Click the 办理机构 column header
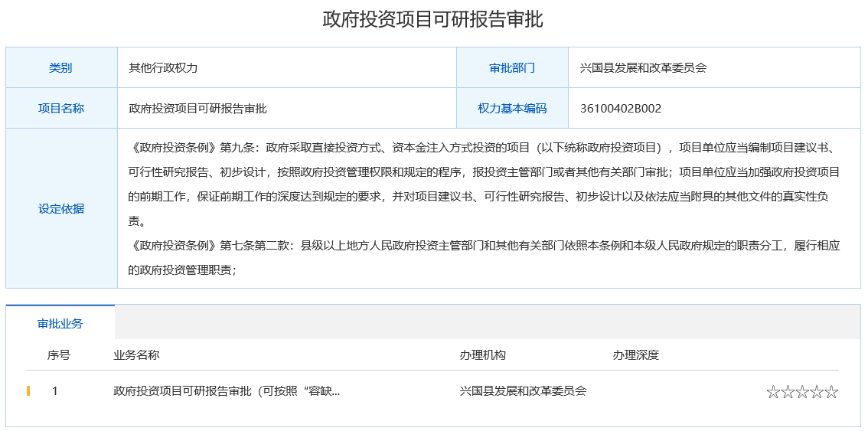 point(482,355)
